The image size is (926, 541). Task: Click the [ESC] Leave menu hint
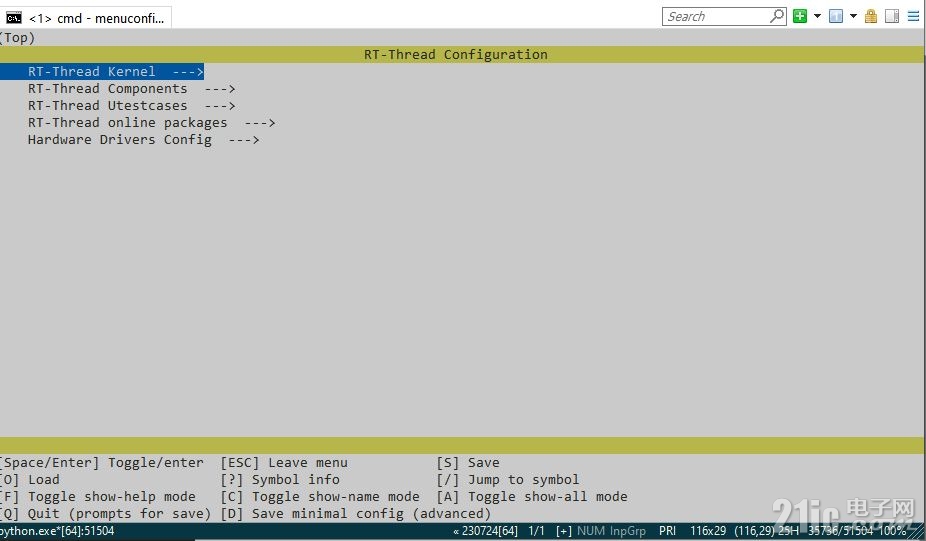coord(284,462)
